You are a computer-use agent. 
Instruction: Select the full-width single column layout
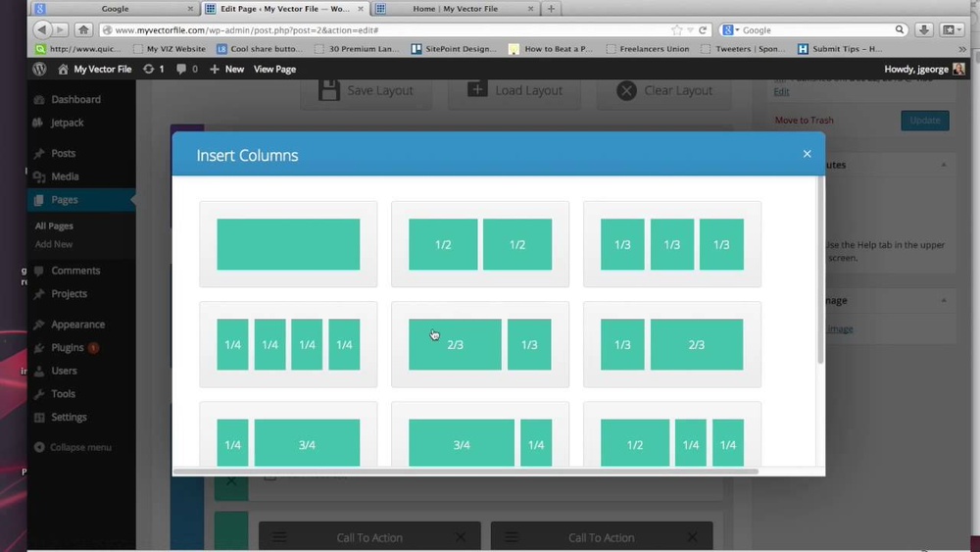288,244
